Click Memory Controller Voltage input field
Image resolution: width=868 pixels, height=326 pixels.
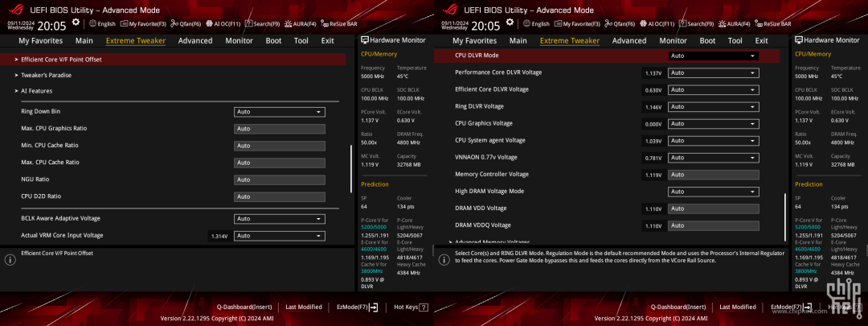(x=714, y=175)
